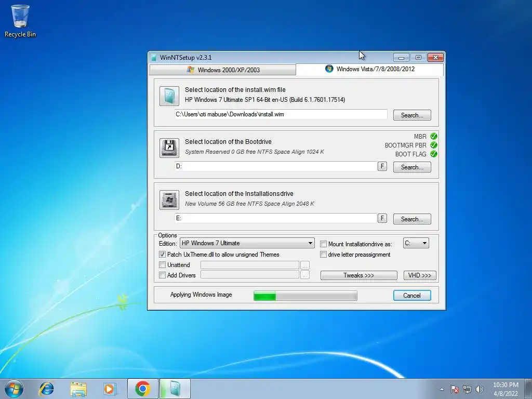This screenshot has width=532, height=399.
Task: Open the VHD >>> options
Action: (420, 275)
